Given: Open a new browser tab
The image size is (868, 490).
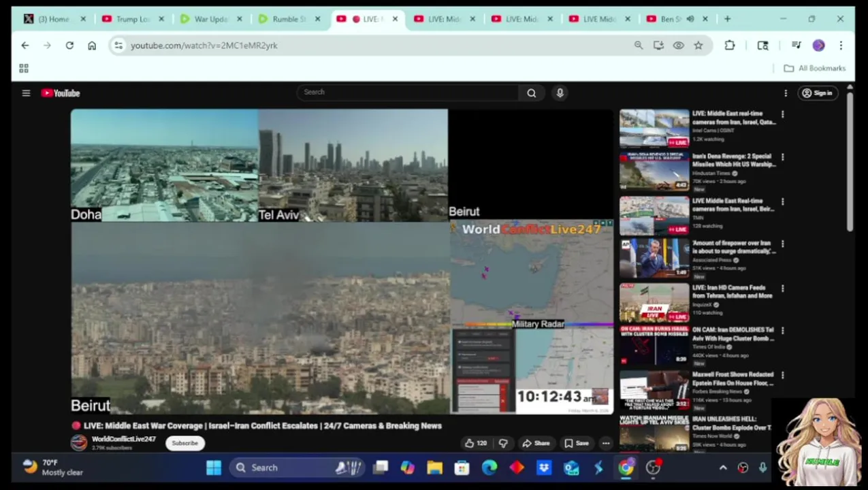Looking at the screenshot, I should [x=727, y=19].
